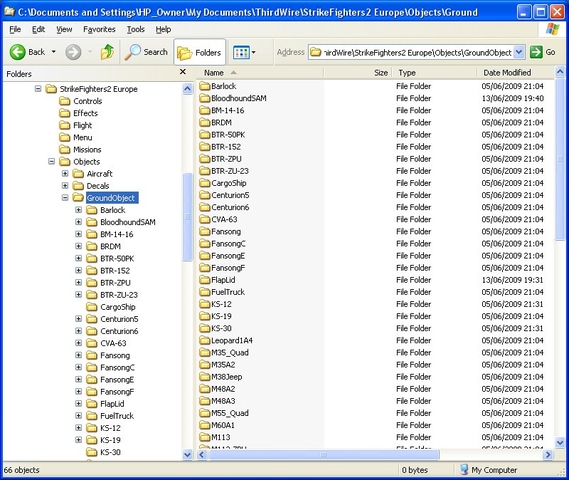This screenshot has width=569, height=480.
Task: Click Folders tree scroll up arrow
Action: tap(187, 89)
